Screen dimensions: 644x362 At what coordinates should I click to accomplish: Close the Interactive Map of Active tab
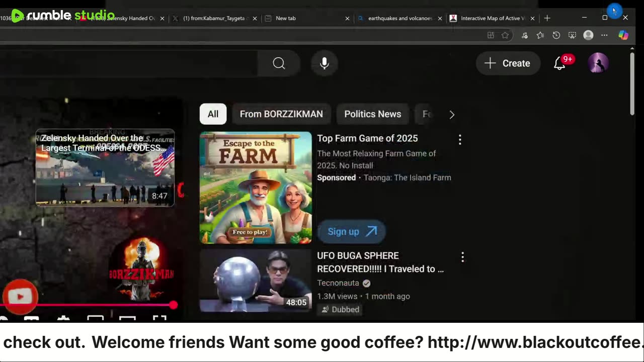coord(532,18)
